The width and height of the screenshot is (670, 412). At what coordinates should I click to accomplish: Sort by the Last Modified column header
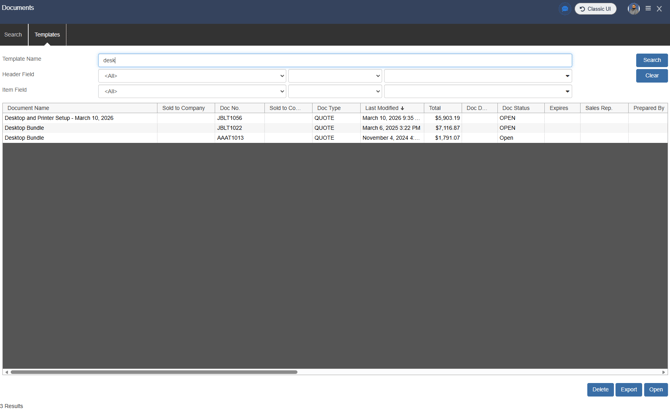coord(384,108)
